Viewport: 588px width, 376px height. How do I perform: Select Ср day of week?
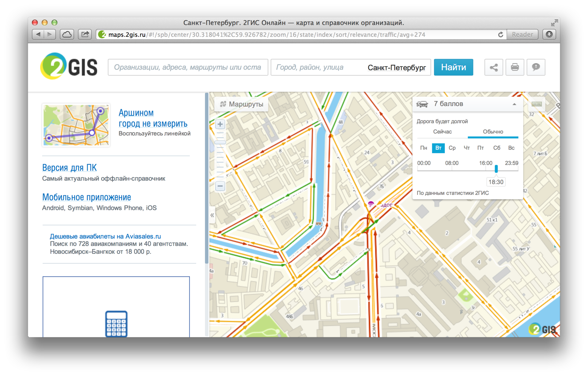pyautogui.click(x=452, y=148)
